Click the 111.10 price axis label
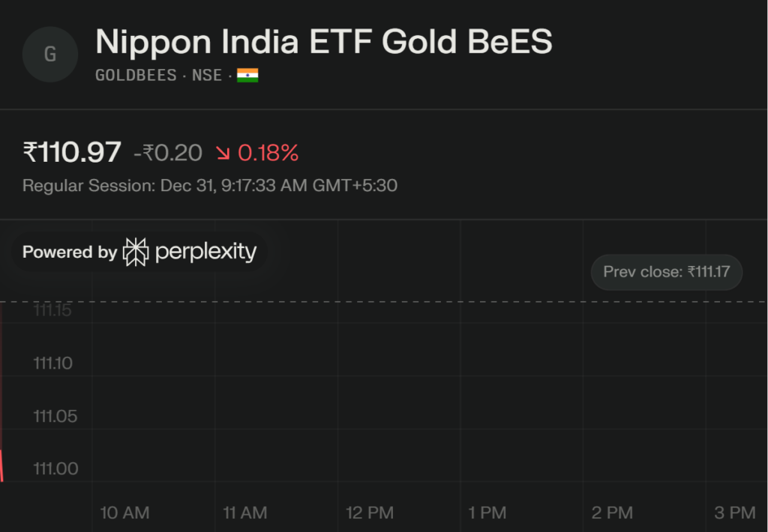This screenshot has width=768, height=532. point(53,363)
